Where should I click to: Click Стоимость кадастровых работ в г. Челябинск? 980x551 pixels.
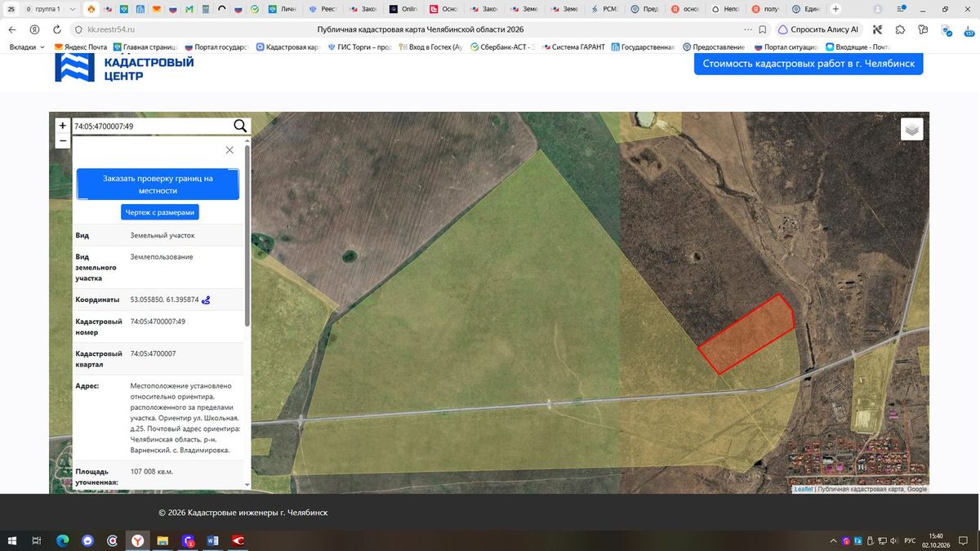coord(808,64)
